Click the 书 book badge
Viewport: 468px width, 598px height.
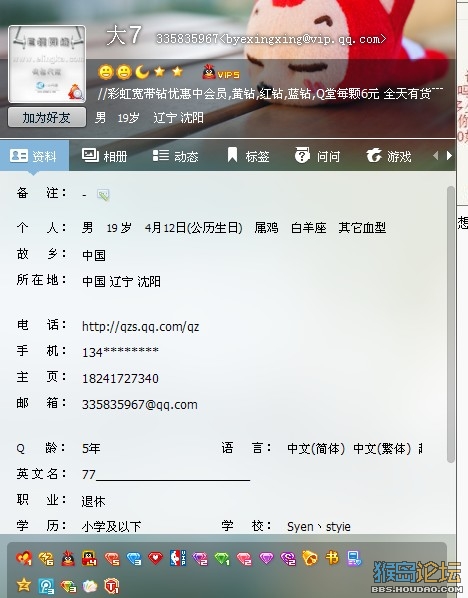click(332, 558)
